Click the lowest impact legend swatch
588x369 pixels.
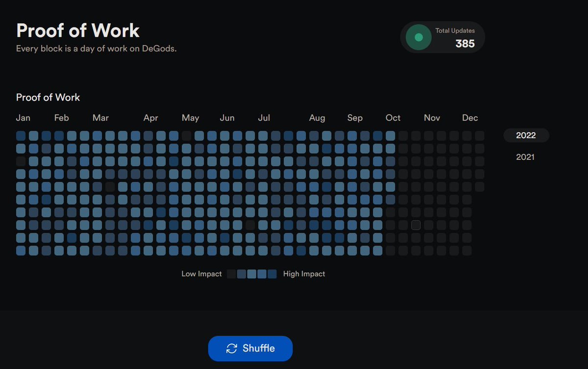point(231,274)
